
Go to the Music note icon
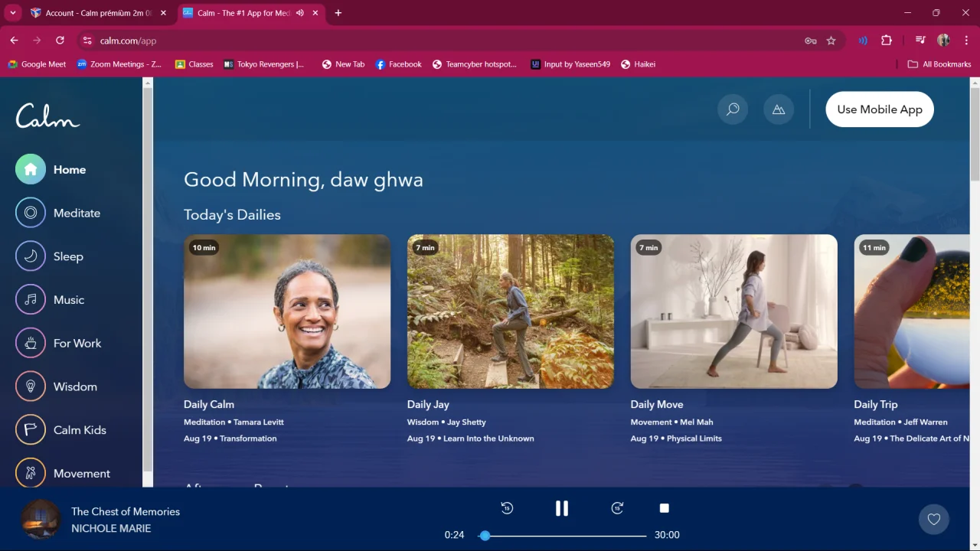[x=31, y=300]
